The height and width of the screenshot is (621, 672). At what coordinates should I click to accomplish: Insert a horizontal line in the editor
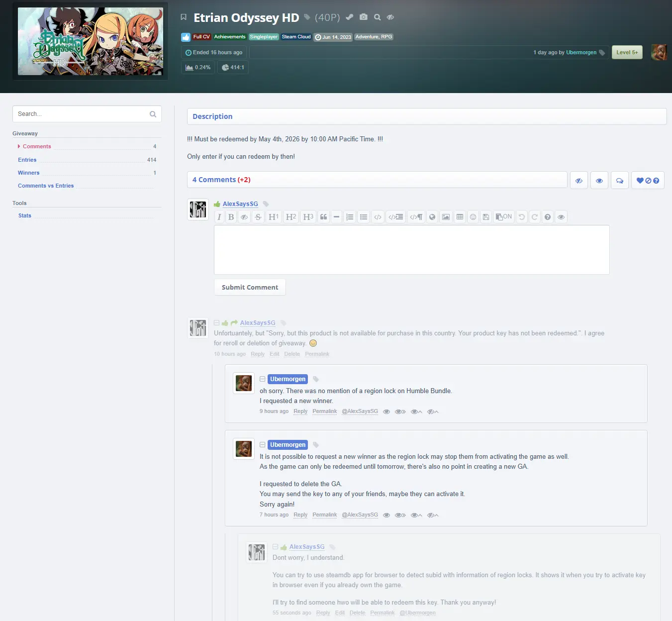[x=337, y=217]
